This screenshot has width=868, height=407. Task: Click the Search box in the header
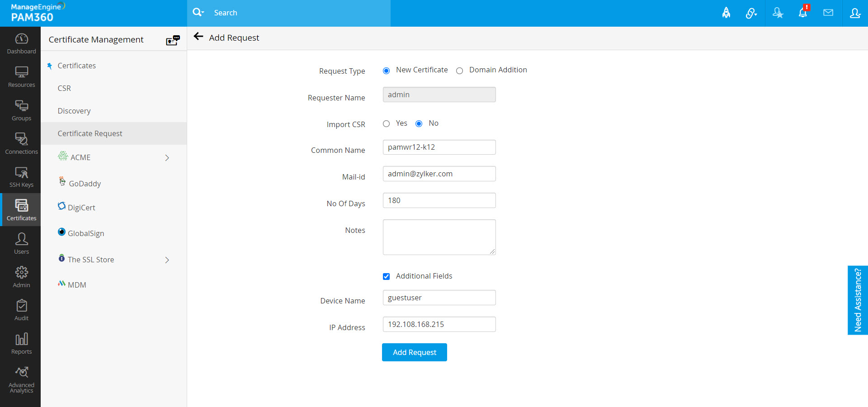coord(301,13)
